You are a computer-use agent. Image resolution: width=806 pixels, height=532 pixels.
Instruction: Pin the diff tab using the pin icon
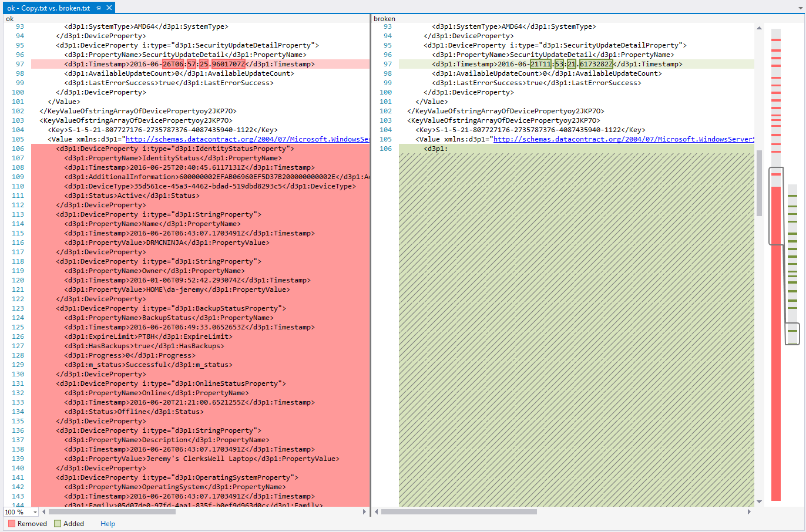pyautogui.click(x=98, y=8)
